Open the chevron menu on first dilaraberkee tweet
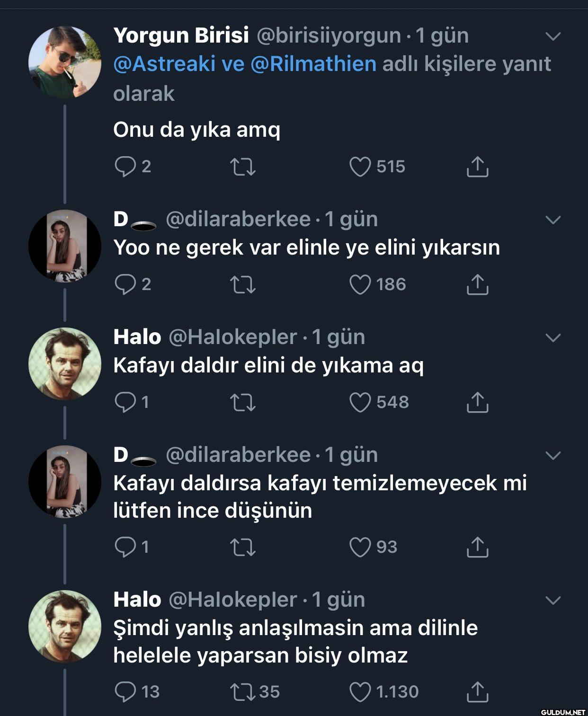 pyautogui.click(x=553, y=220)
